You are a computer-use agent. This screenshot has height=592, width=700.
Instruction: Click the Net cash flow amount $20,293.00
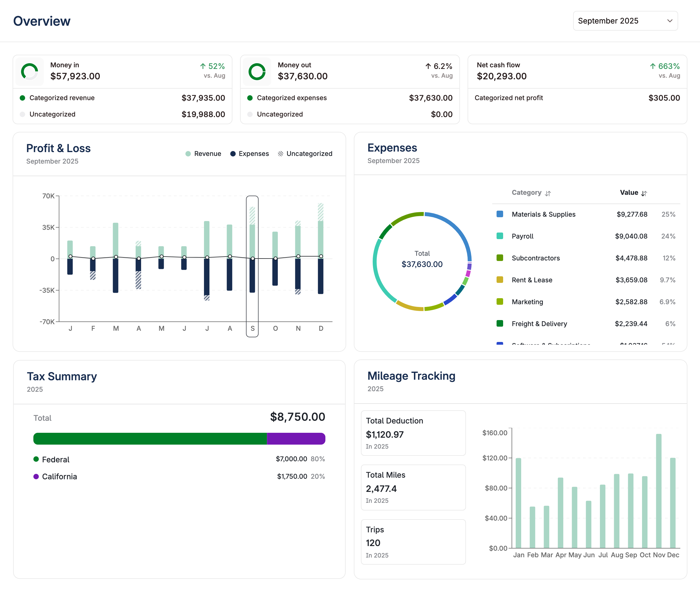(502, 76)
